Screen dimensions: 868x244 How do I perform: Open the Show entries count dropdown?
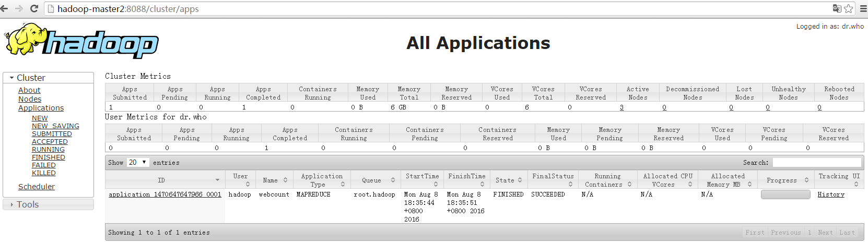[x=138, y=163]
